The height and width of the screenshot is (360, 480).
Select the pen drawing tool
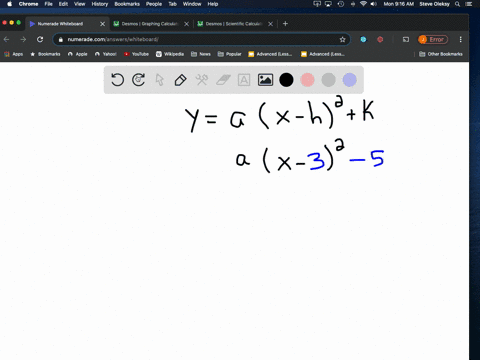click(x=180, y=80)
